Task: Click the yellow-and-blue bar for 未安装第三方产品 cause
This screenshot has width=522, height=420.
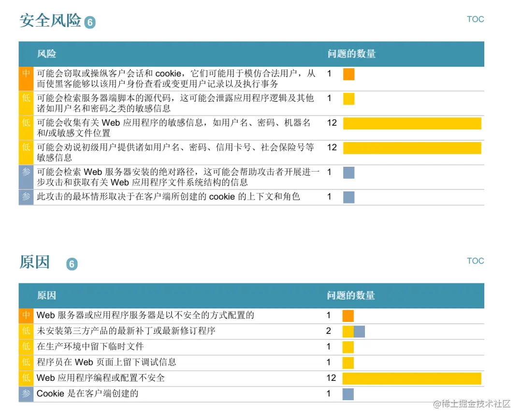Action: click(x=353, y=332)
